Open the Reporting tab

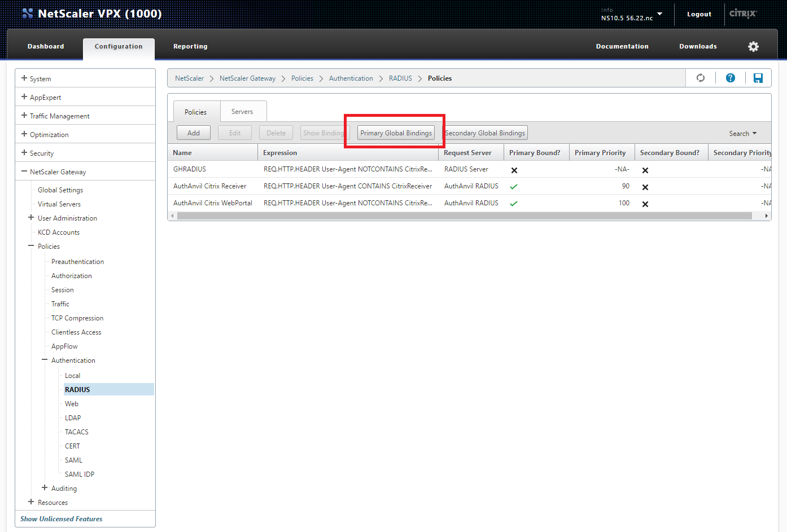pos(190,46)
